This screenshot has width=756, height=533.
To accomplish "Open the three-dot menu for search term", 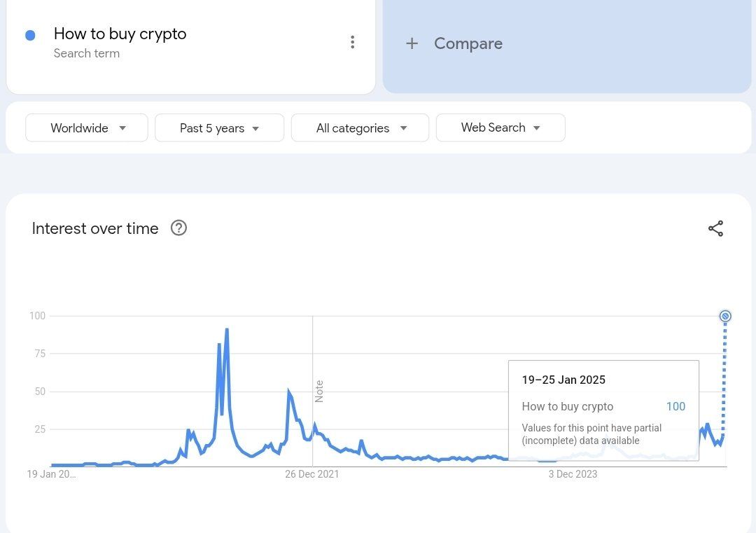I will (352, 43).
